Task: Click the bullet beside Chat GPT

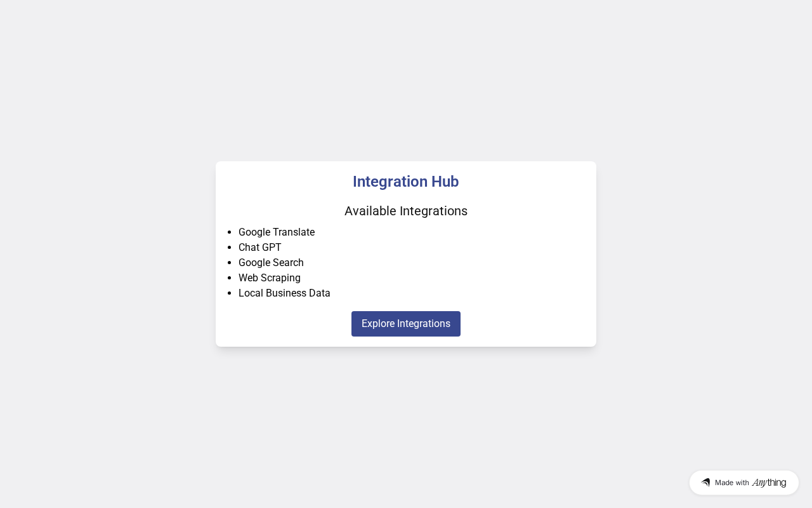Action: click(229, 248)
